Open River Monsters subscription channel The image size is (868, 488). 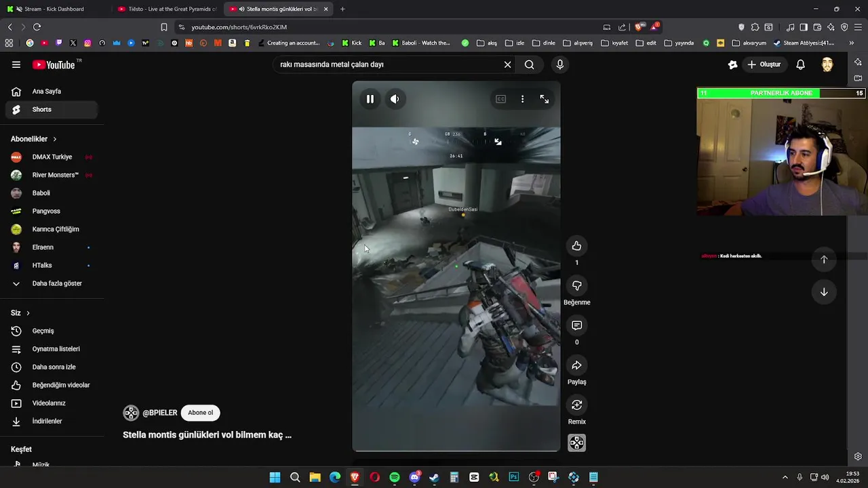(x=52, y=175)
